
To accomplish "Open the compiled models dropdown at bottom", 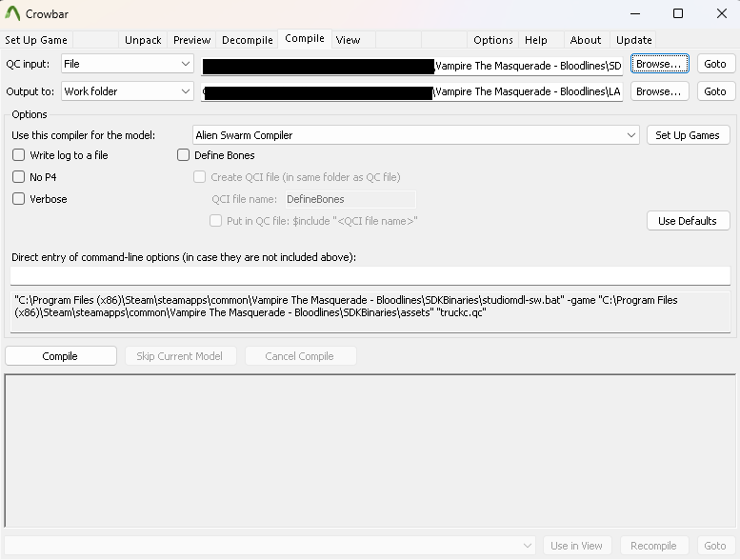I will coord(270,546).
